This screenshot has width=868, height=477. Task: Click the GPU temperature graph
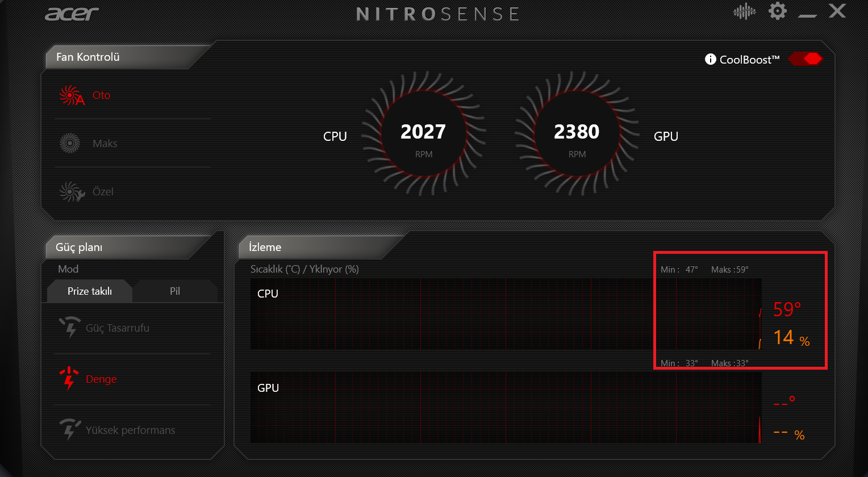[x=506, y=407]
